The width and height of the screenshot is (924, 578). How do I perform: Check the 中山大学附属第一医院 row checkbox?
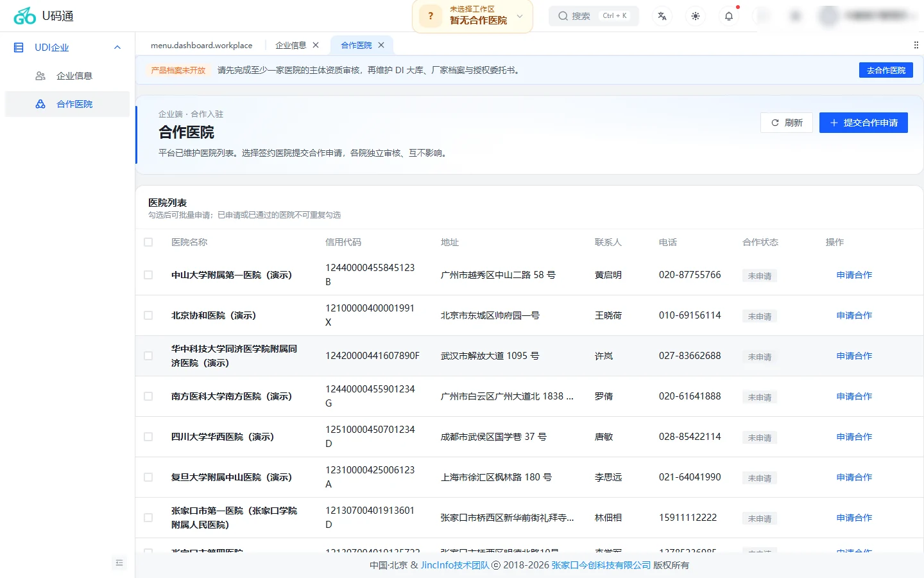coord(148,275)
